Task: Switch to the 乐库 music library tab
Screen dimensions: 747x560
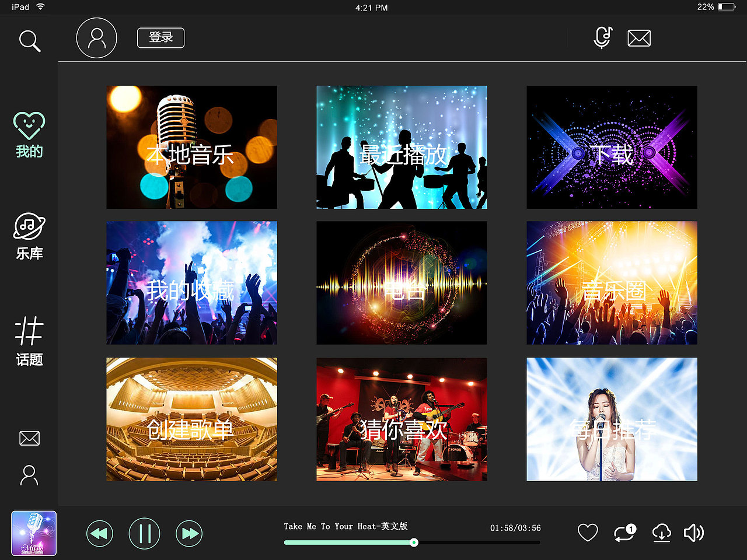Action: pyautogui.click(x=29, y=236)
